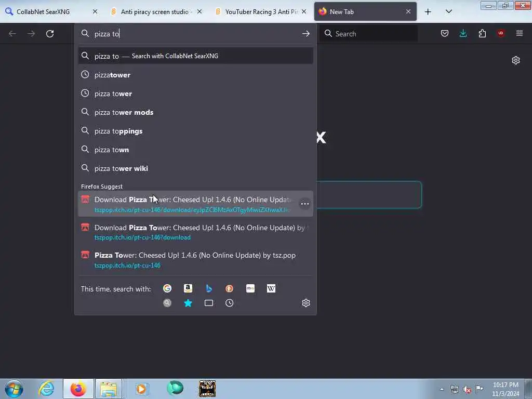This screenshot has width=532, height=399.
Task: Select suggestion 'pizza town'
Action: coord(195,150)
